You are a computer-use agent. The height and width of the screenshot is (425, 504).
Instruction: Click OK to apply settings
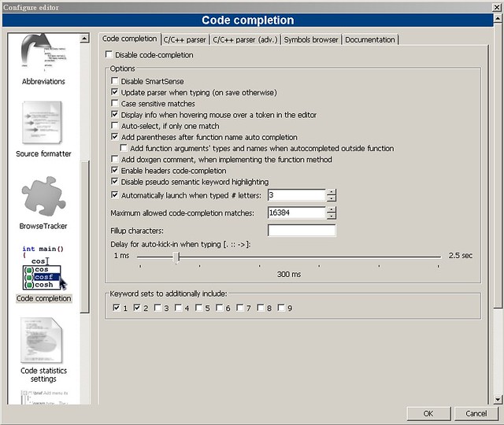coord(428,413)
